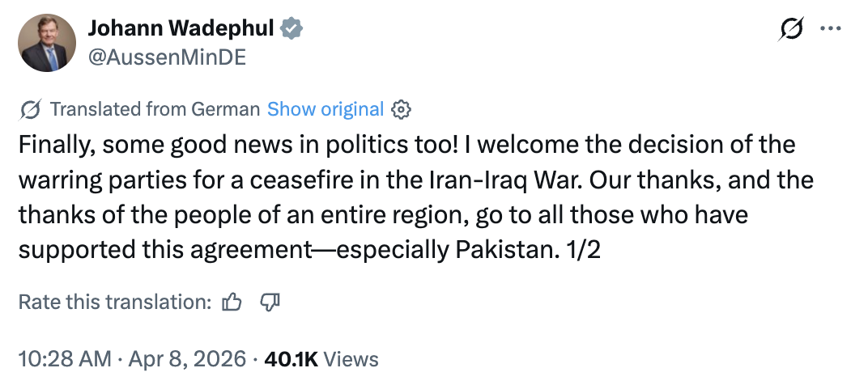Click the 1/2 thread marker
Screen dimensions: 868x385
click(x=584, y=251)
